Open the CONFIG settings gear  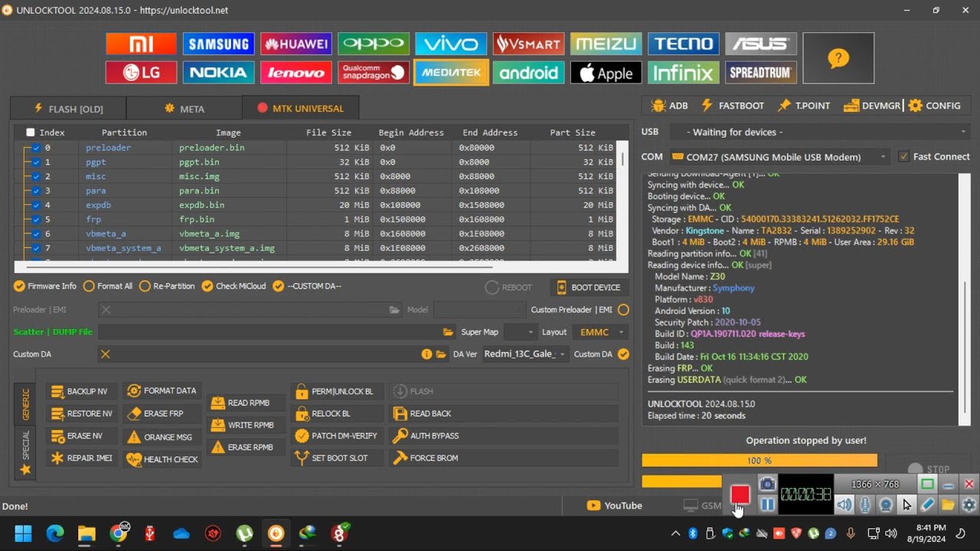(x=934, y=106)
